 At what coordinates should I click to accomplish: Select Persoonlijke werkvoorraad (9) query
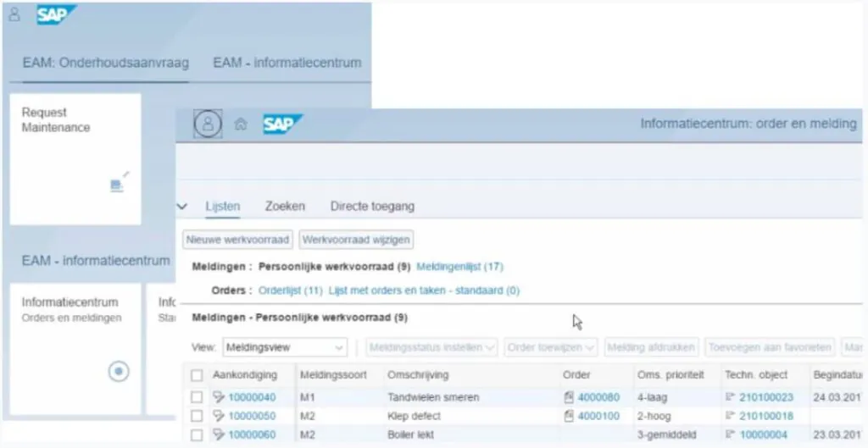[x=335, y=267]
